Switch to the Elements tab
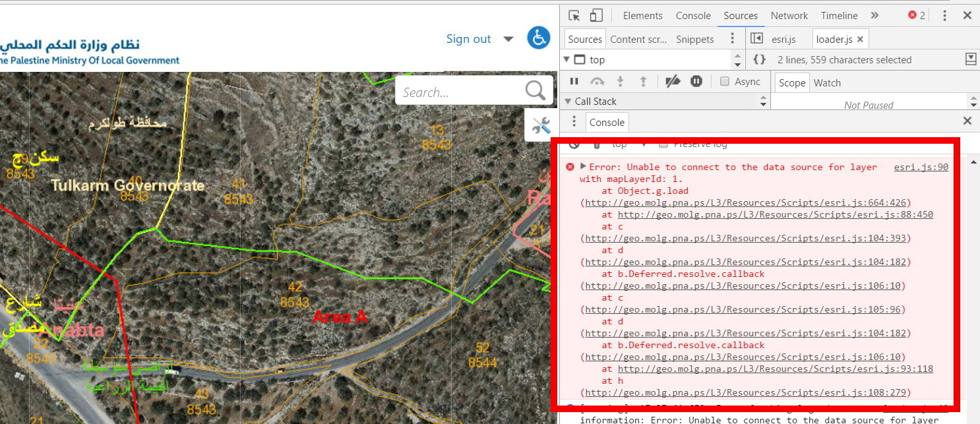Image resolution: width=980 pixels, height=424 pixels. [x=642, y=16]
